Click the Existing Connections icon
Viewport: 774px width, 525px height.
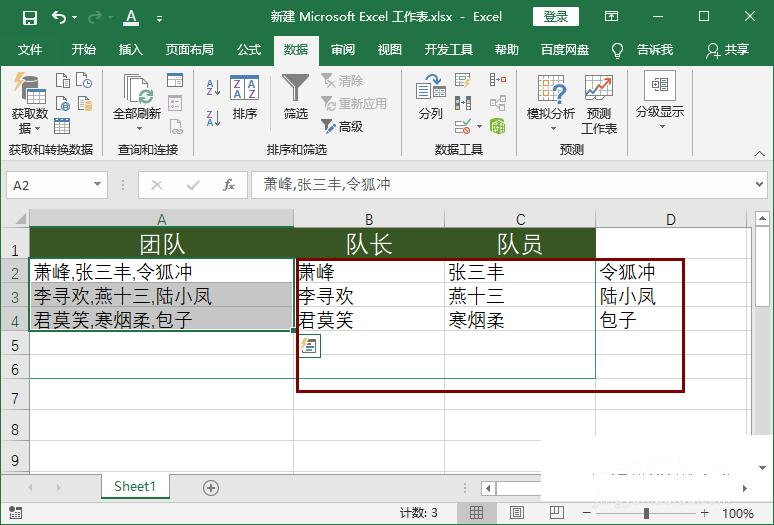[84, 103]
